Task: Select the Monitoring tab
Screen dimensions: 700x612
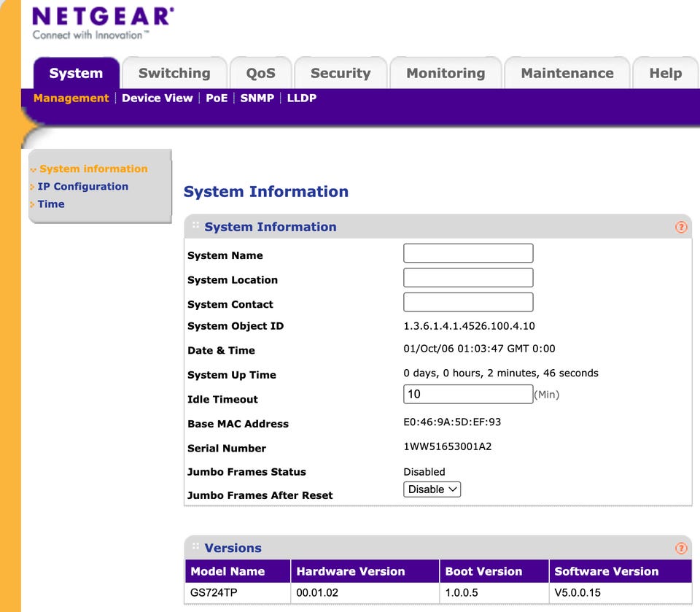Action: point(446,73)
